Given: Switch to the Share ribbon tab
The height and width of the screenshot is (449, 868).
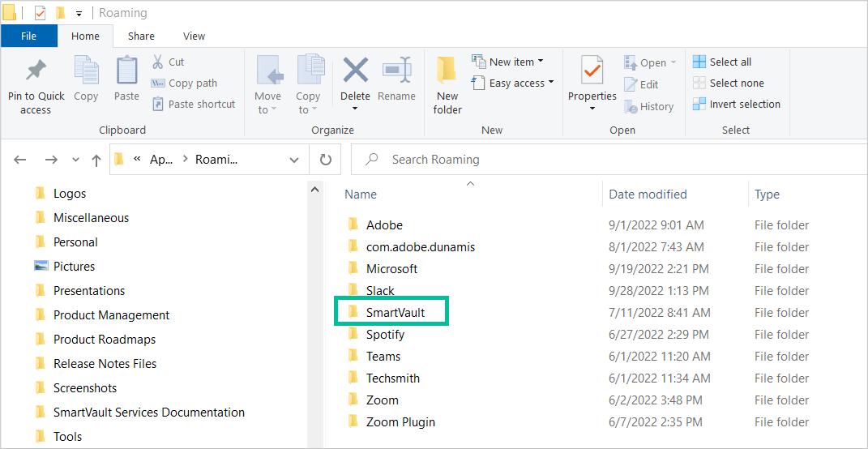Looking at the screenshot, I should (x=141, y=36).
